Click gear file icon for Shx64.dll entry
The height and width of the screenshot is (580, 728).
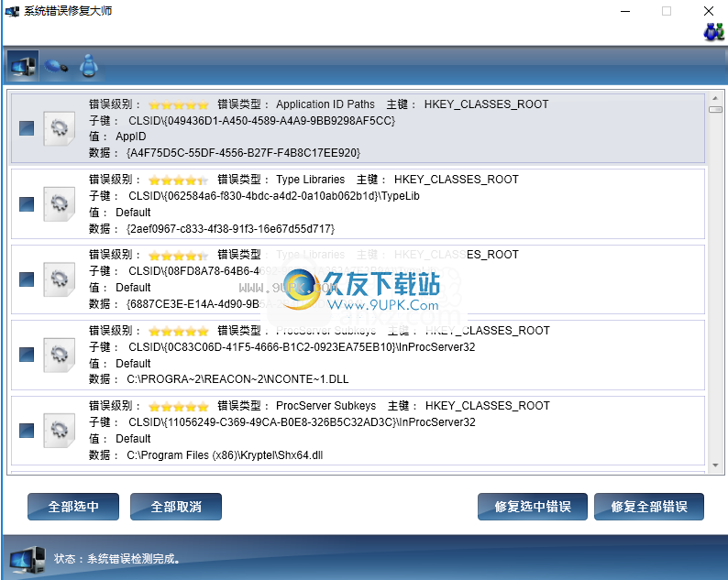59,431
